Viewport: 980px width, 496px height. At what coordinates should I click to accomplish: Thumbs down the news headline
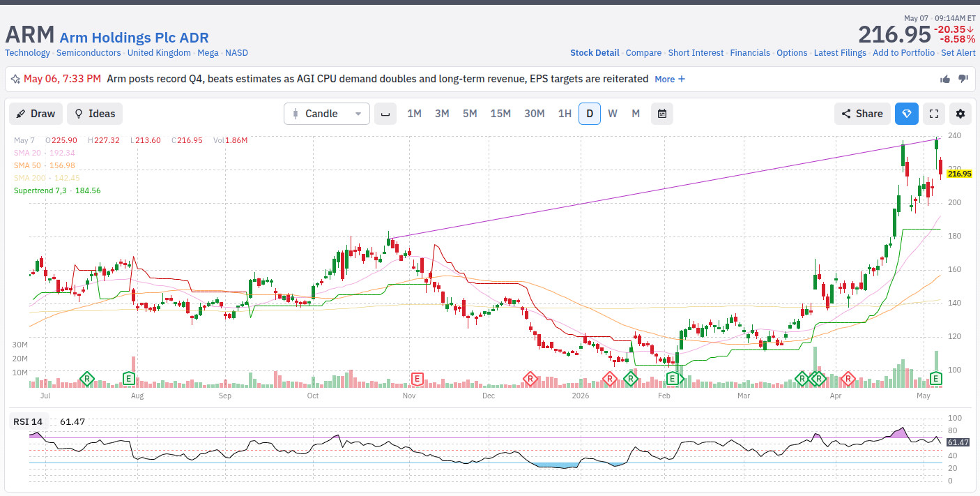coord(963,79)
